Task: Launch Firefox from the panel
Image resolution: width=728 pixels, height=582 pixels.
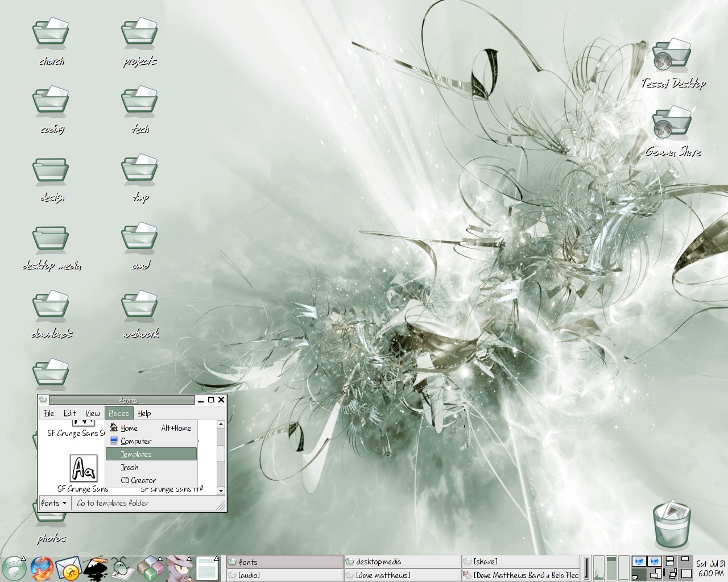Action: pyautogui.click(x=41, y=568)
